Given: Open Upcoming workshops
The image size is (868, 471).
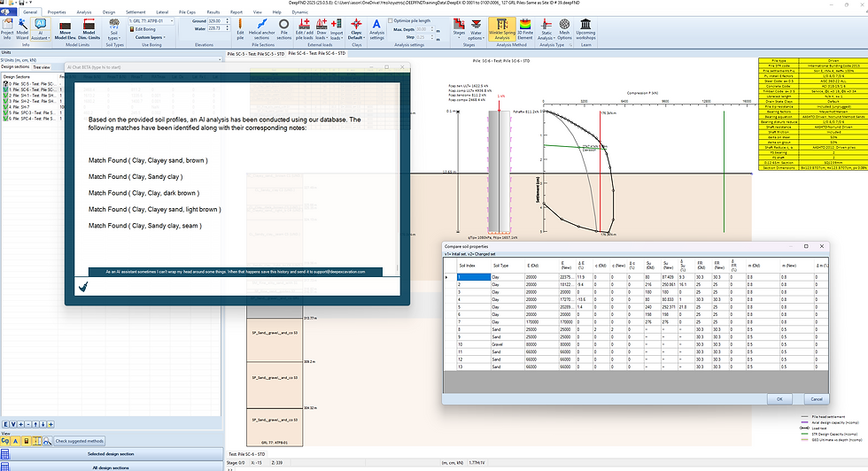Looking at the screenshot, I should pos(585,29).
